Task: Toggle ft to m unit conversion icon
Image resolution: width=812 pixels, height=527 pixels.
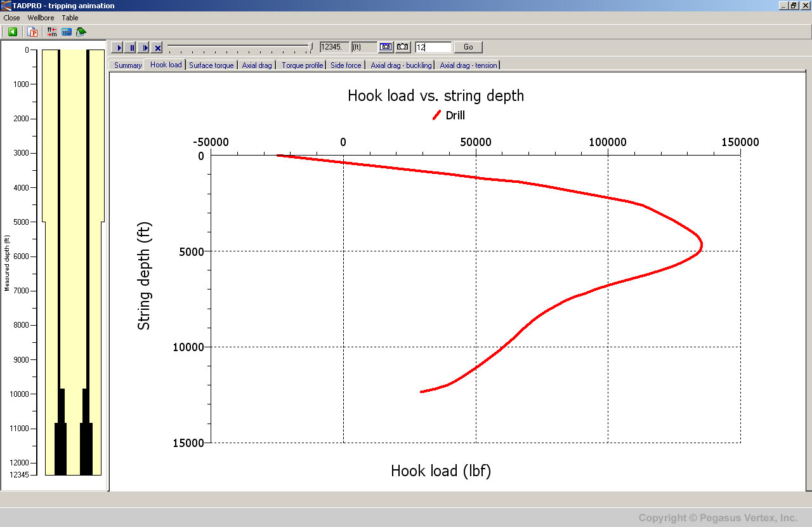Action: (51, 32)
